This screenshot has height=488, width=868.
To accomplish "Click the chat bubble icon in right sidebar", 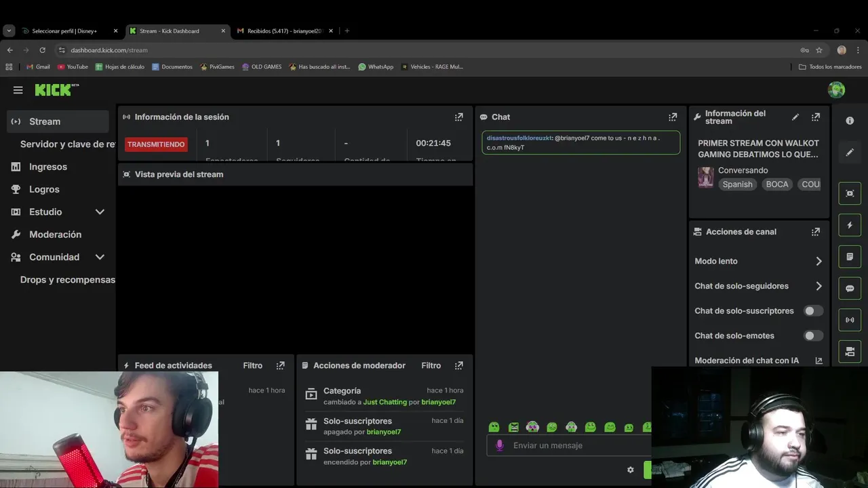I will coord(850,288).
